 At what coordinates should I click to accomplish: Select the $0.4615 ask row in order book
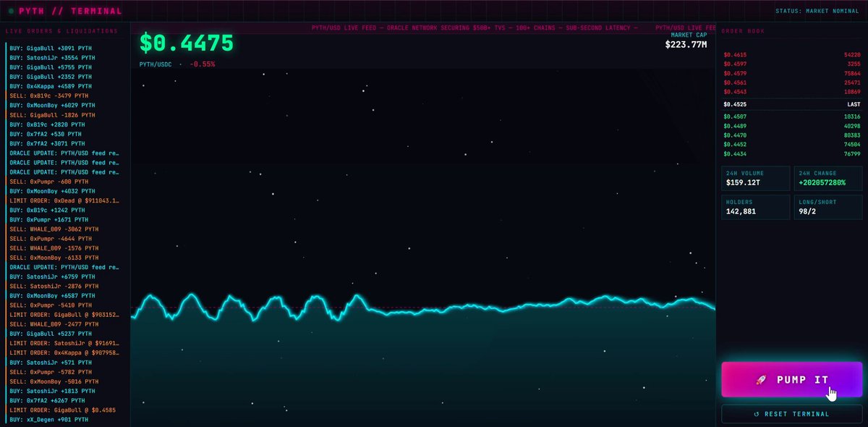coord(792,55)
